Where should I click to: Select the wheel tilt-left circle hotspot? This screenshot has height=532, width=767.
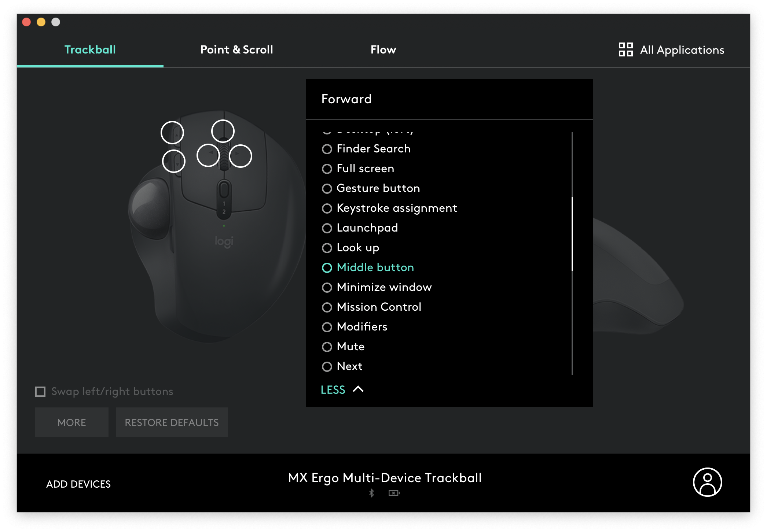click(208, 155)
